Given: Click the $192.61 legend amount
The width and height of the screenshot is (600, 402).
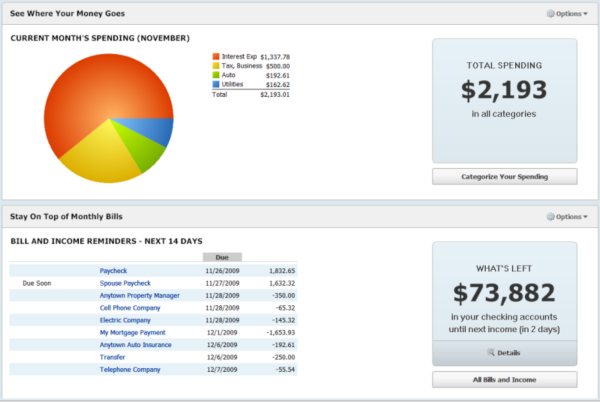Looking at the screenshot, I should coord(278,75).
